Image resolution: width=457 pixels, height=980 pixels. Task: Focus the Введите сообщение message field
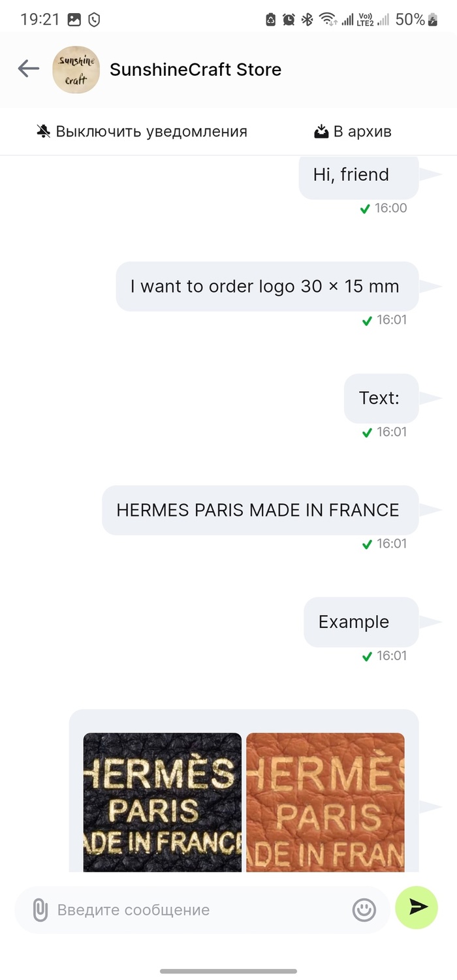click(196, 909)
